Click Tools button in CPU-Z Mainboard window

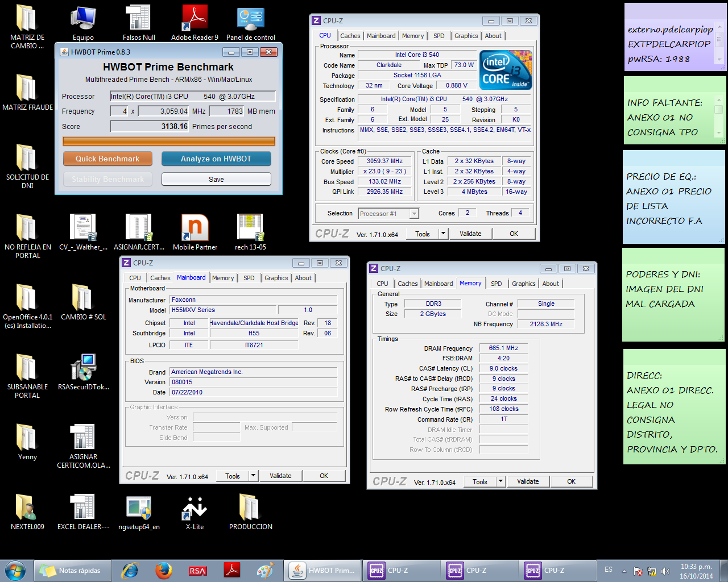tap(233, 476)
